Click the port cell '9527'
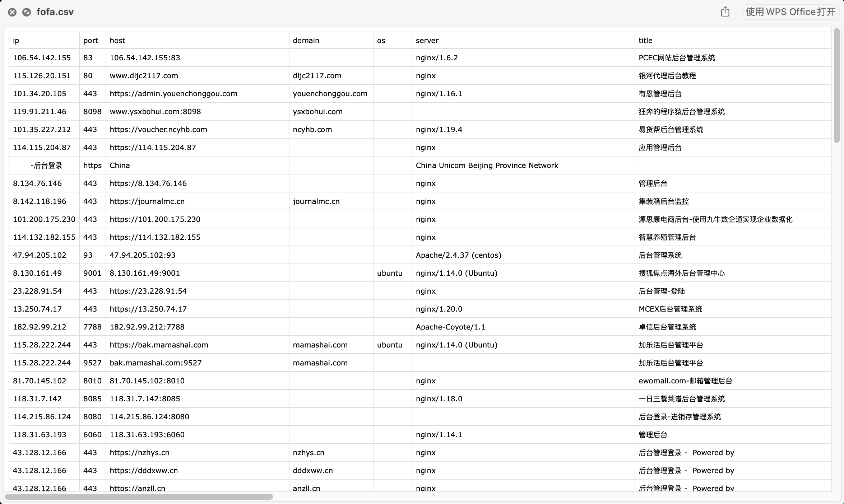Screen dimensions: 844x504 [92, 363]
